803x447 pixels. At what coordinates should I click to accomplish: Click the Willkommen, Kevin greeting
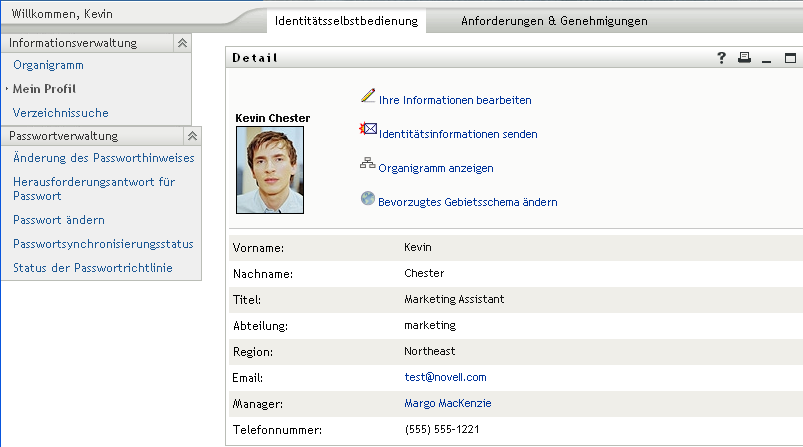point(62,14)
